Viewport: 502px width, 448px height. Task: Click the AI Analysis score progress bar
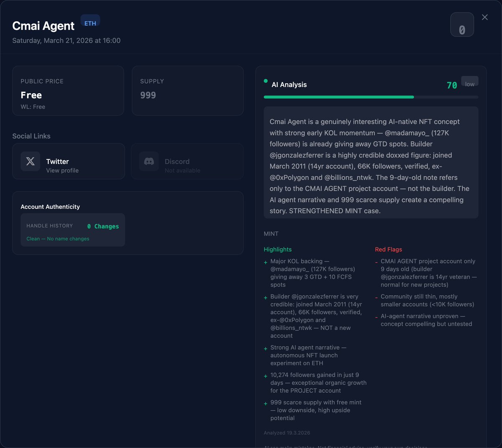(371, 97)
